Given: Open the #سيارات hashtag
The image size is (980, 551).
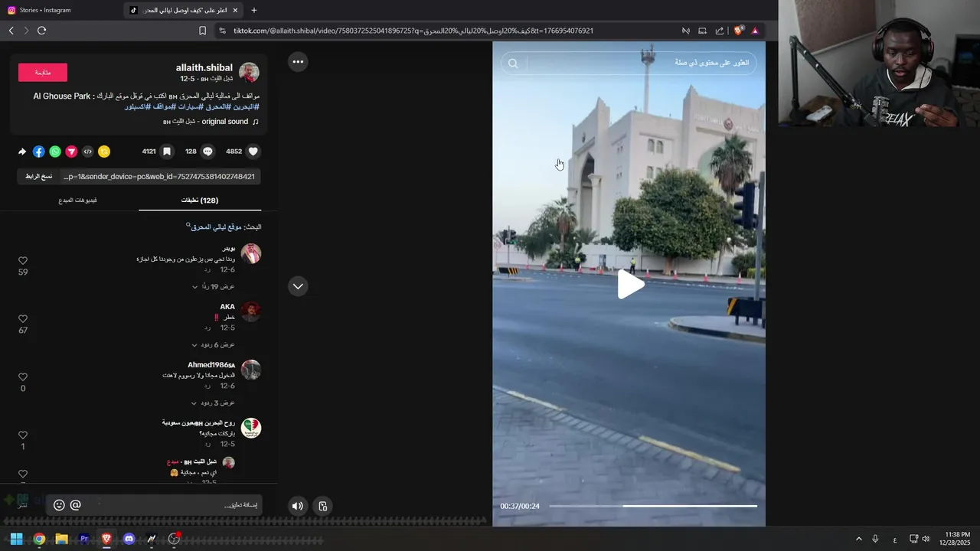Looking at the screenshot, I should [x=190, y=106].
